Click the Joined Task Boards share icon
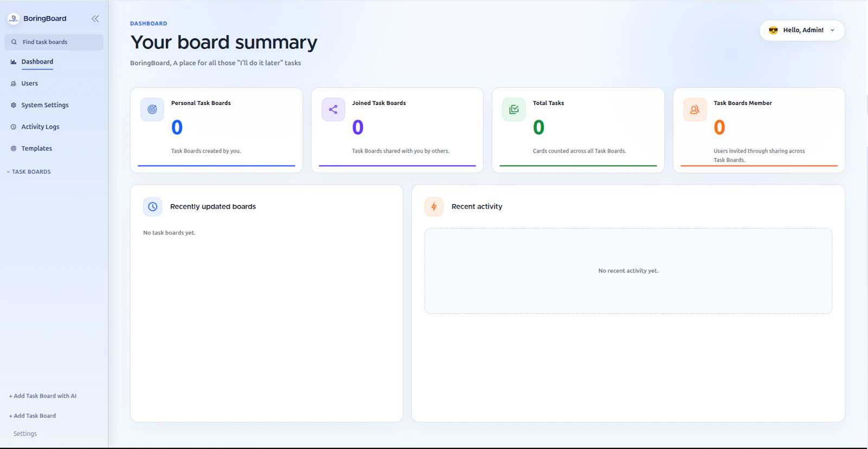This screenshot has height=449, width=868. tap(333, 110)
